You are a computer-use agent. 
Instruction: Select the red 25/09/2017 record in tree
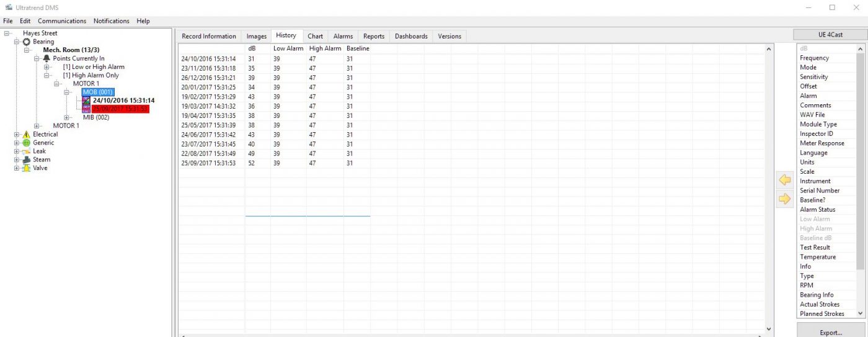(120, 109)
